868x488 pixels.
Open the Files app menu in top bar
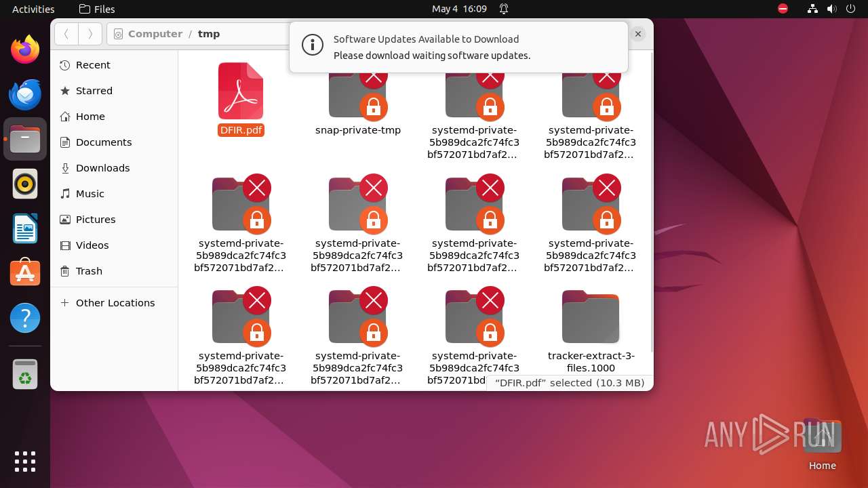coord(97,9)
